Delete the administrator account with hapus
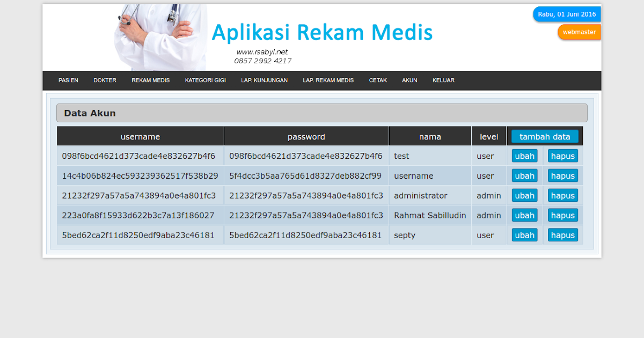 (562, 195)
